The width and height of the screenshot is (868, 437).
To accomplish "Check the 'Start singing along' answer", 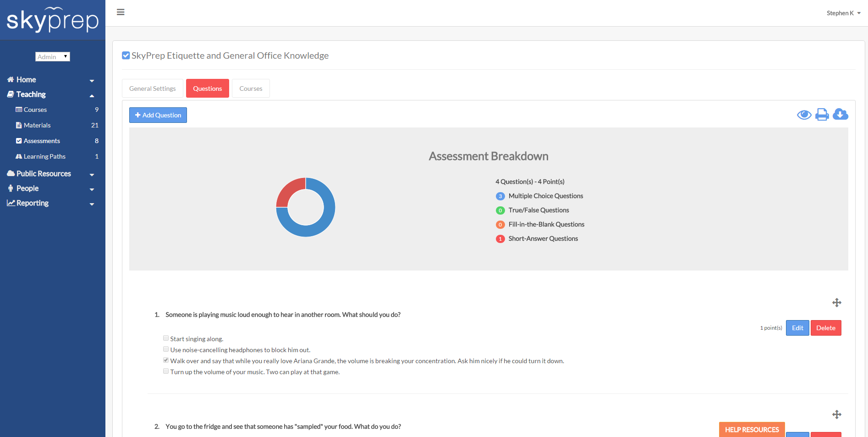I will pos(166,338).
